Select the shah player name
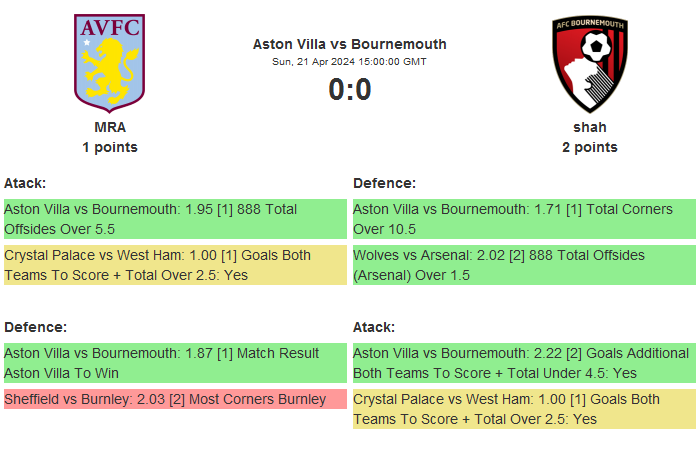The image size is (700, 460). [x=590, y=127]
